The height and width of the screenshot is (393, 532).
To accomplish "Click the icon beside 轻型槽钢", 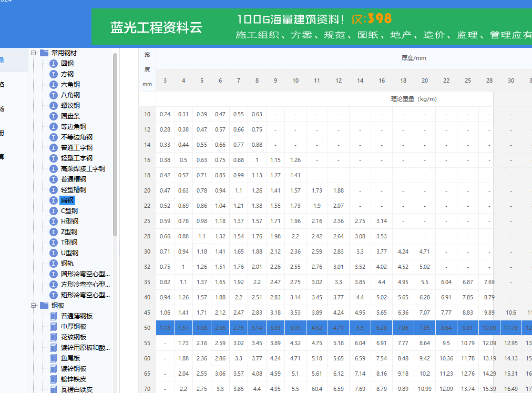I will 53,190.
